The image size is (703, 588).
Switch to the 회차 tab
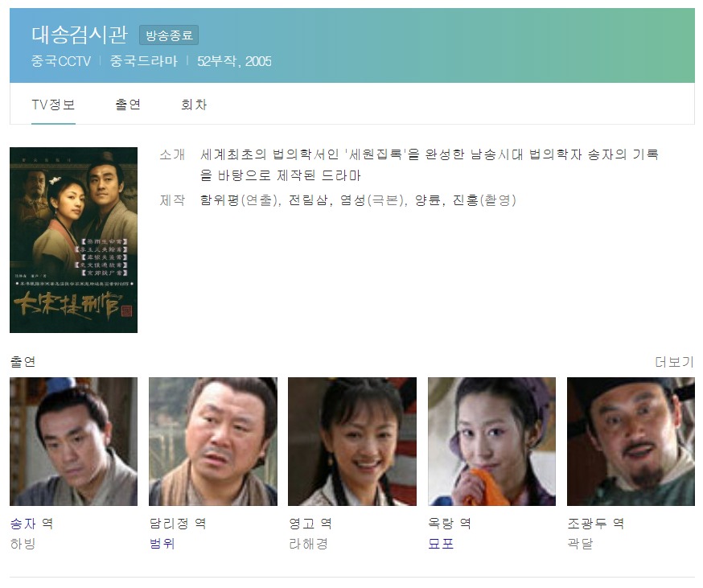[194, 105]
